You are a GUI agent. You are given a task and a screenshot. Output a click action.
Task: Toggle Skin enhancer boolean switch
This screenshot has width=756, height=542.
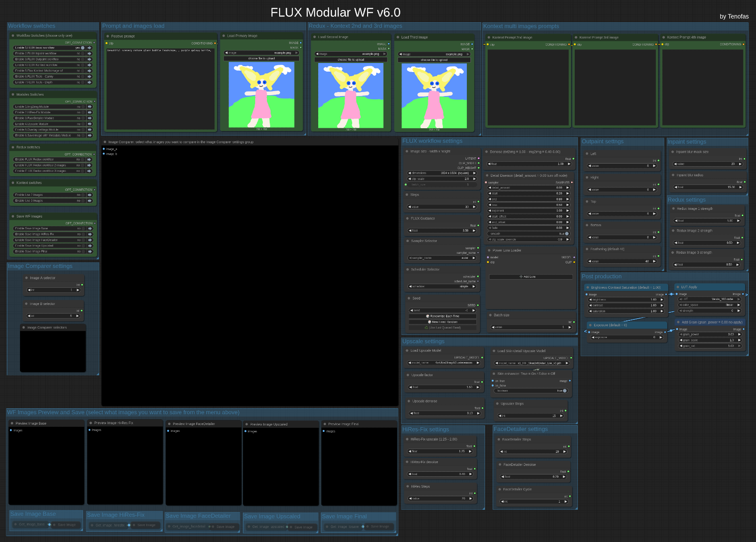pyautogui.click(x=564, y=391)
